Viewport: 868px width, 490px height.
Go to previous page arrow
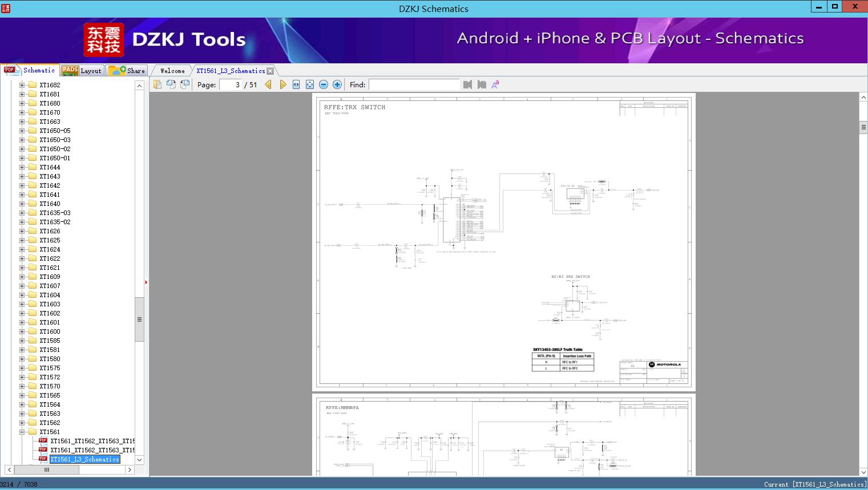coord(268,84)
